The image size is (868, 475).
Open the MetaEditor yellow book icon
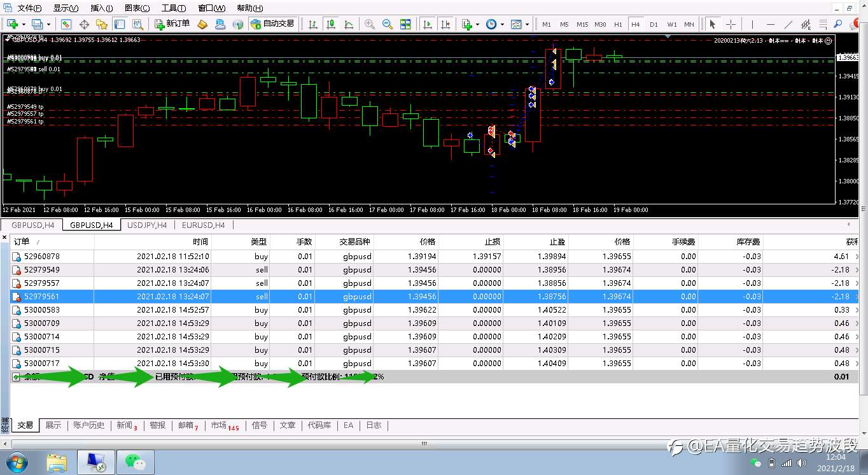(202, 24)
